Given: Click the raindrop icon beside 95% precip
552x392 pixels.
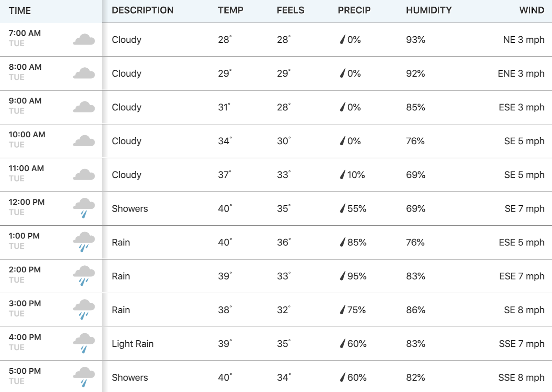Looking at the screenshot, I should point(343,276).
